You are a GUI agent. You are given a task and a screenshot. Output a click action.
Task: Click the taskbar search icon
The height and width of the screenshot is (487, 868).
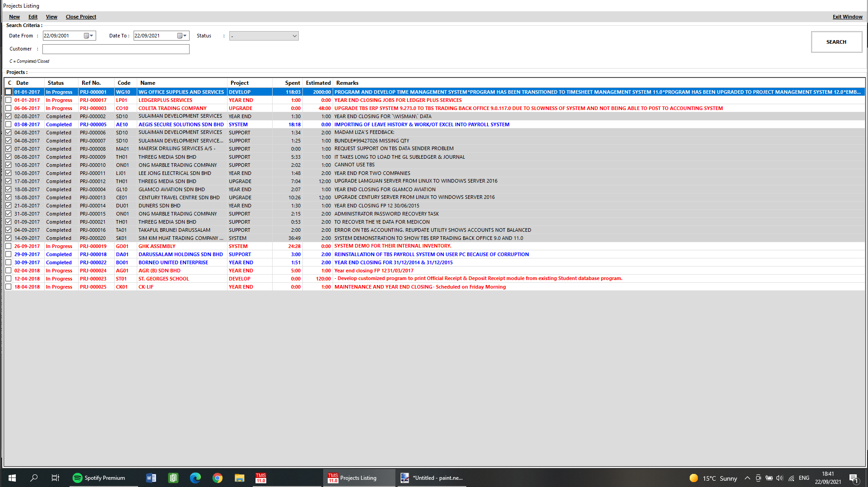click(34, 478)
